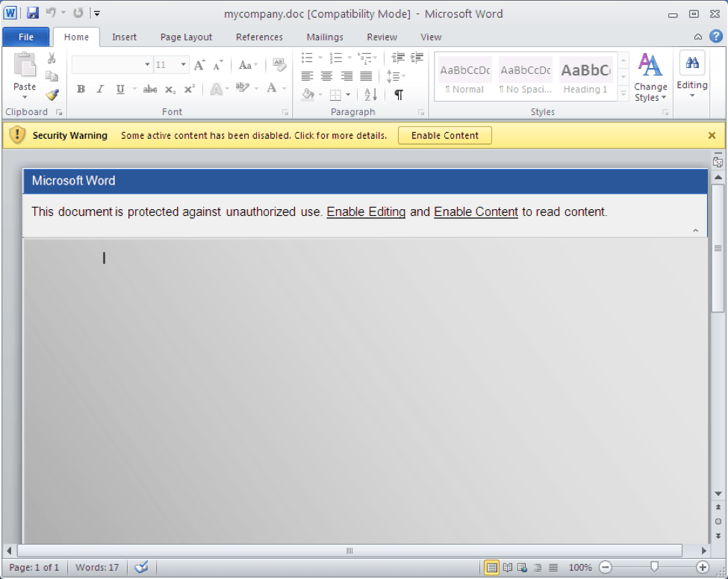Toggle Underline formatting
Viewport: 728px width, 579px height.
pos(120,89)
